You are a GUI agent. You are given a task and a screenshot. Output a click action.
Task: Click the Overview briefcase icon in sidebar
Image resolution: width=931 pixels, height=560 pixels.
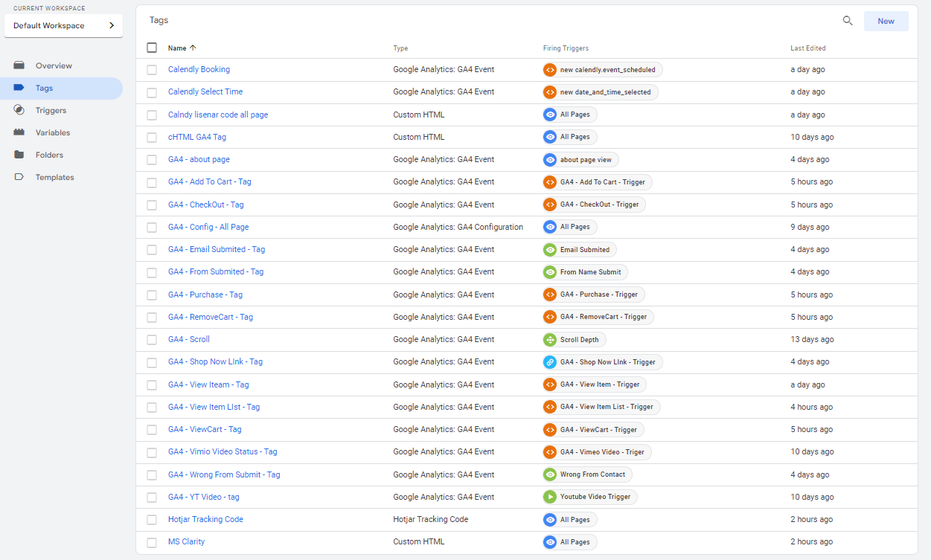(x=19, y=65)
